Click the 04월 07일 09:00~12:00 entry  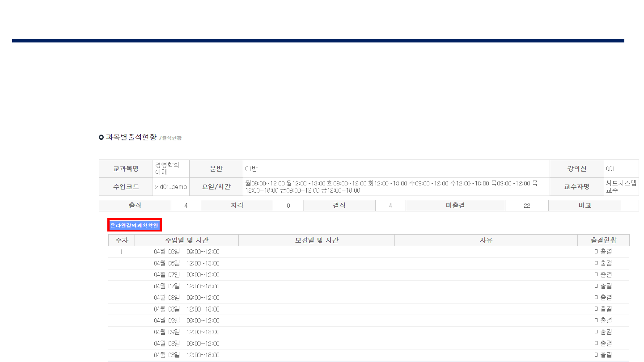click(186, 275)
